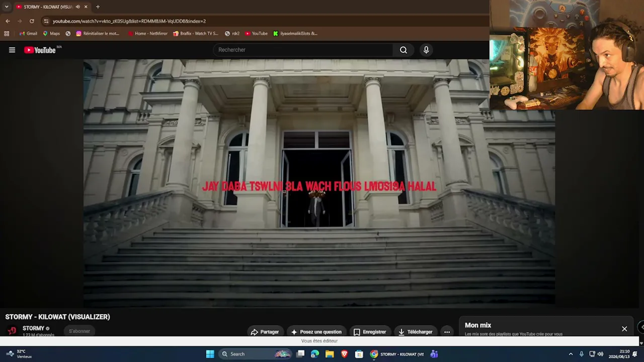Image resolution: width=644 pixels, height=362 pixels.
Task: Click the taskbar Search box
Action: coord(256,354)
